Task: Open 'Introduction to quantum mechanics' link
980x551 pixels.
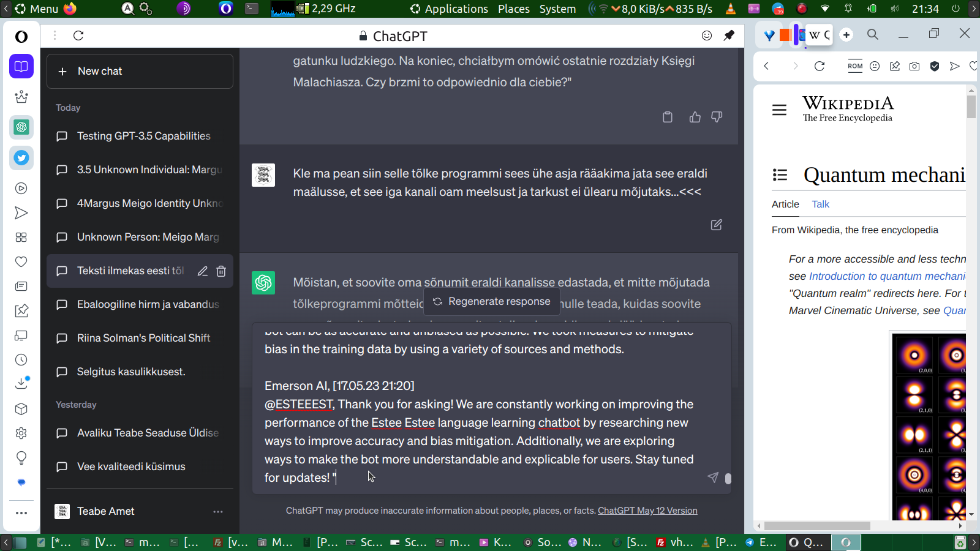Action: (x=887, y=277)
